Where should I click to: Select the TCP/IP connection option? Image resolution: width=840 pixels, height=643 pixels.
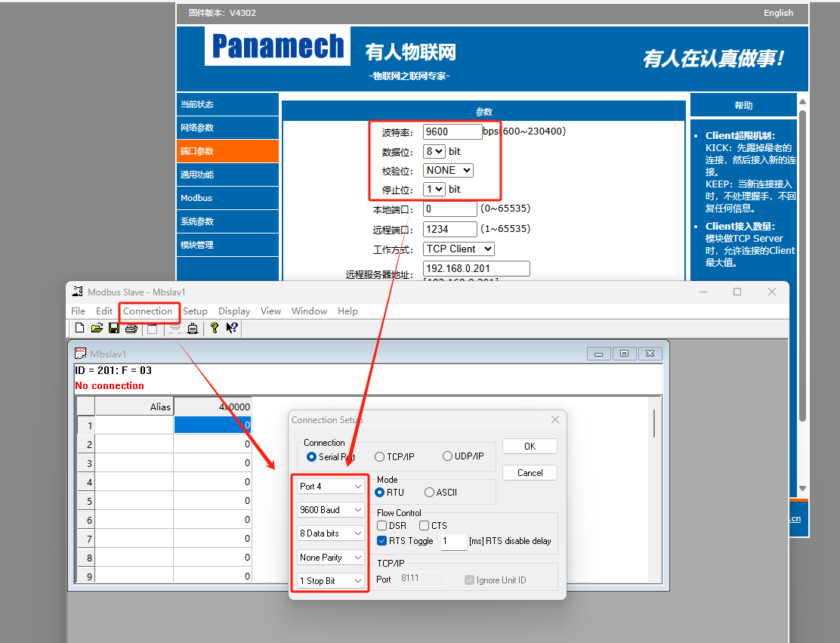pyautogui.click(x=379, y=456)
